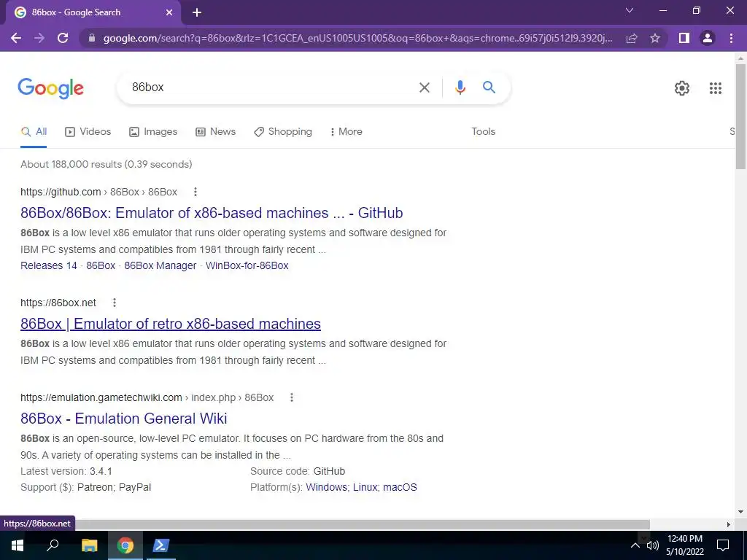Click the padlock site info icon
747x560 pixels.
coord(92,38)
